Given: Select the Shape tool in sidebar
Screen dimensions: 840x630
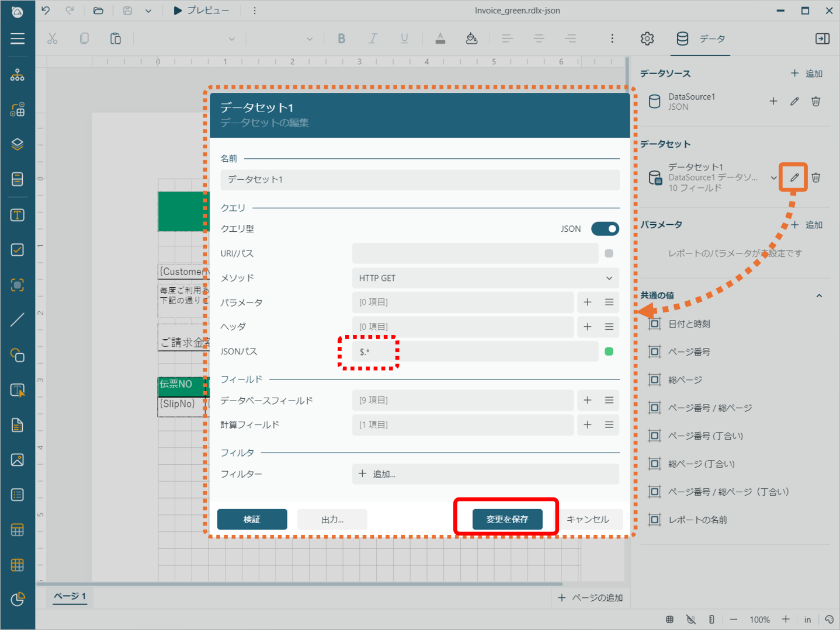Looking at the screenshot, I should tap(18, 355).
